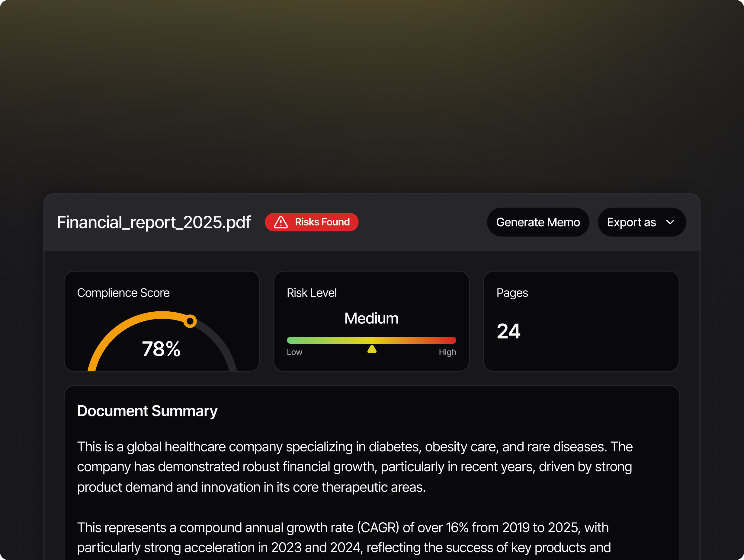Click the Medium risk level text
This screenshot has height=560, width=744.
pyautogui.click(x=371, y=318)
